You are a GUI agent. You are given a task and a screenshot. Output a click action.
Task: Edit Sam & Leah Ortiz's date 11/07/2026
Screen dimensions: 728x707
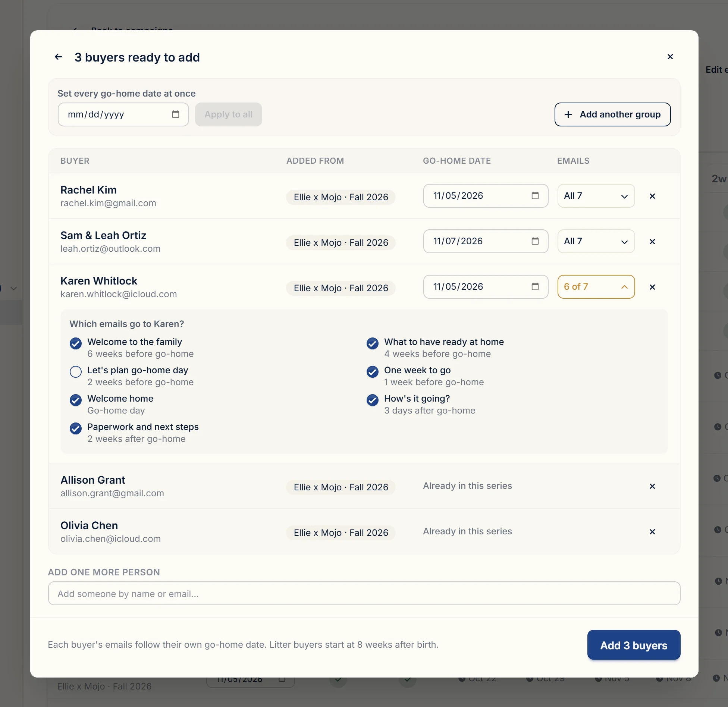[x=486, y=241]
